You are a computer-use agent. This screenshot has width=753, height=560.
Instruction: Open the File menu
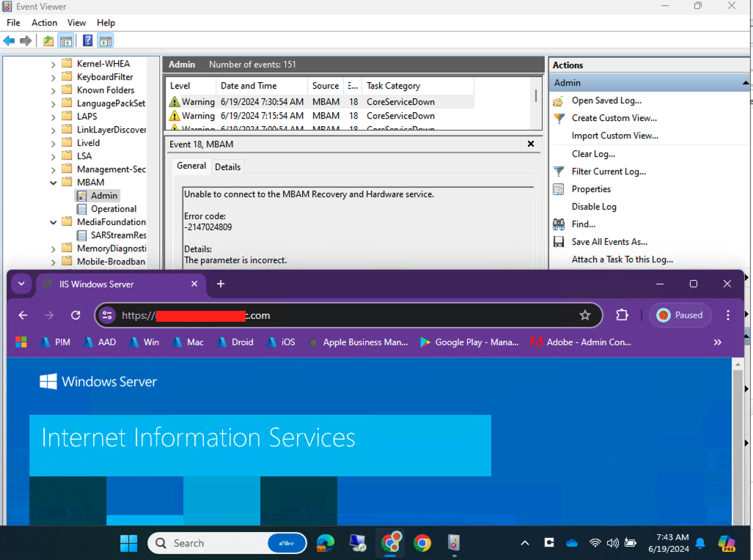13,23
